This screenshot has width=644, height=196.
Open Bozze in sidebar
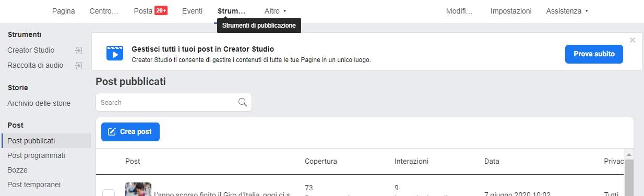[x=17, y=170]
